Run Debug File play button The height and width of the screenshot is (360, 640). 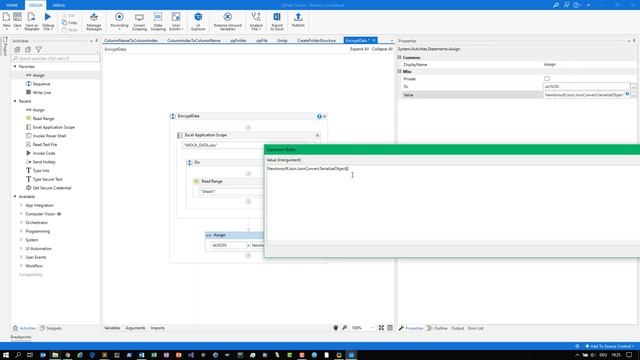tap(48, 21)
